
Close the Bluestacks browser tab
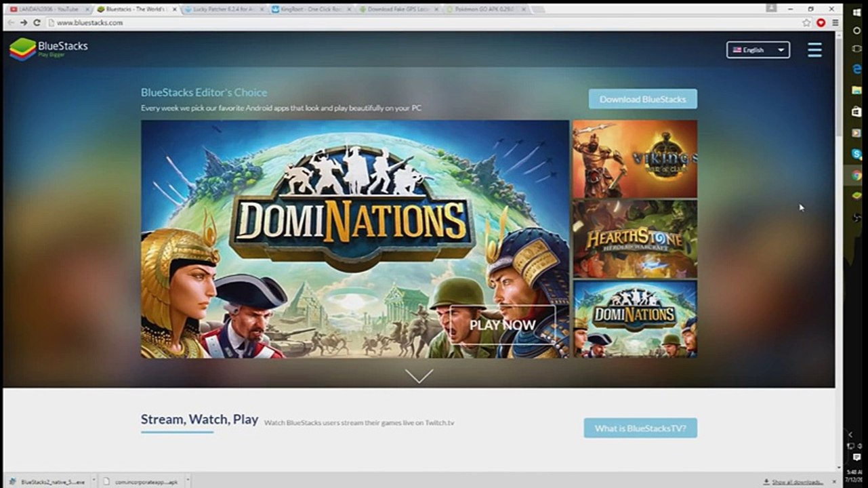(x=174, y=9)
